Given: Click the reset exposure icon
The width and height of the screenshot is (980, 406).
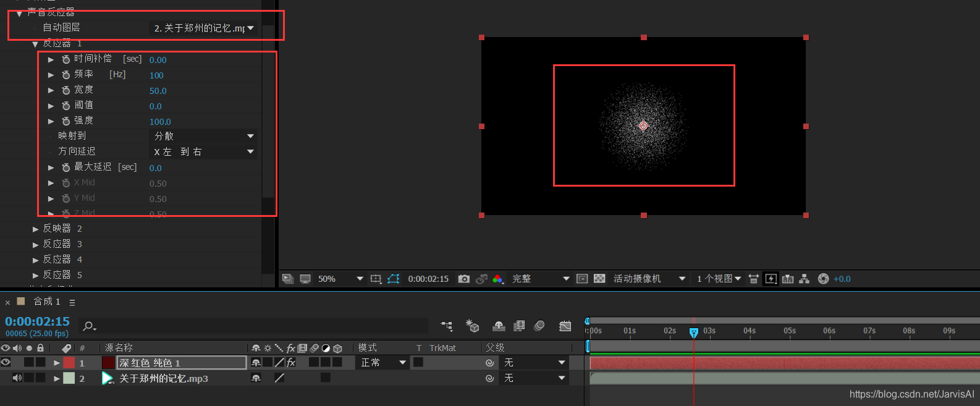Looking at the screenshot, I should pos(823,279).
